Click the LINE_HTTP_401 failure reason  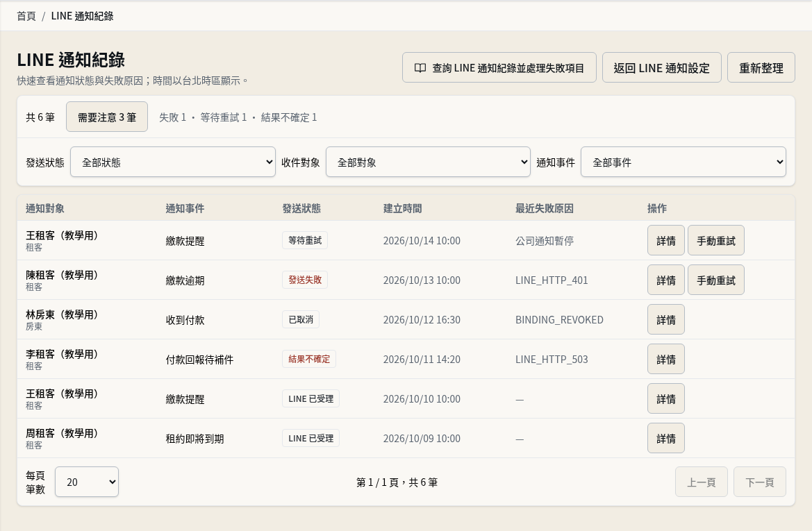552,280
